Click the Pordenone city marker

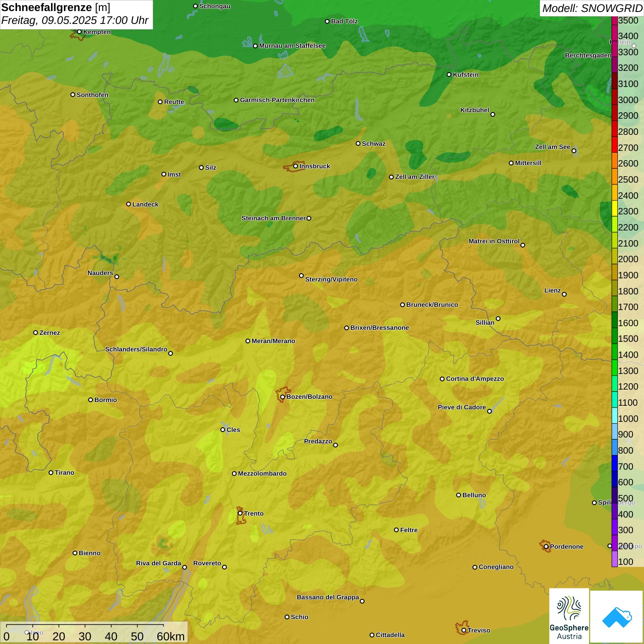point(546,546)
